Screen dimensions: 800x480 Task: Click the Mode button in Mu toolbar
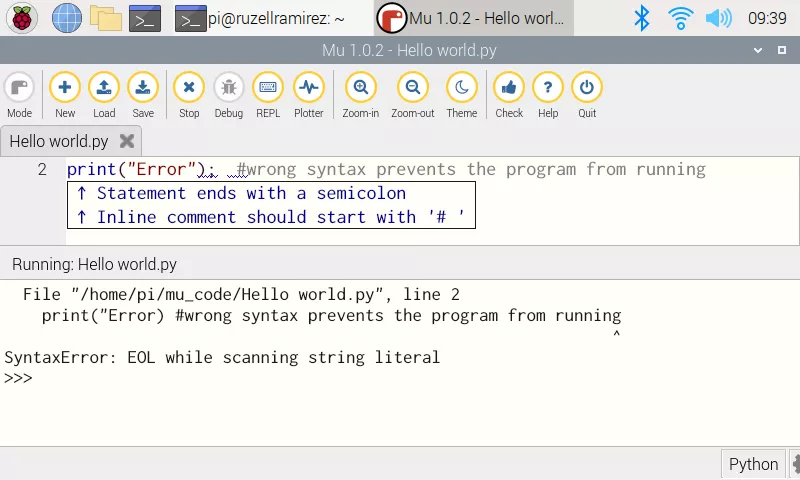19,95
